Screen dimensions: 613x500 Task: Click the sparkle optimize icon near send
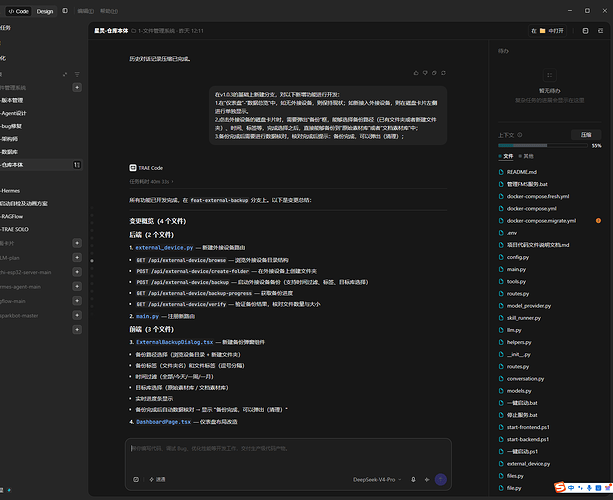pyautogui.click(x=427, y=479)
